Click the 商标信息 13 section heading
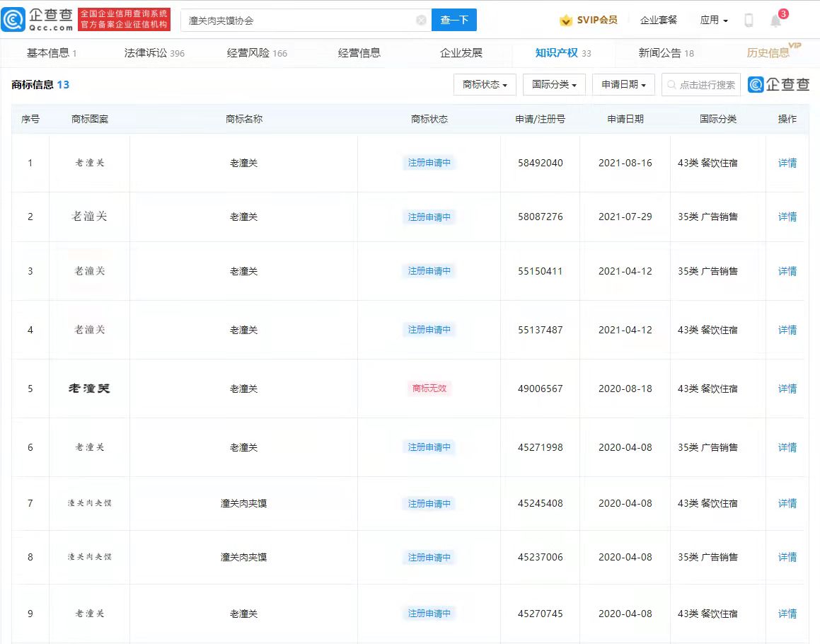The height and width of the screenshot is (644, 820). tap(40, 84)
